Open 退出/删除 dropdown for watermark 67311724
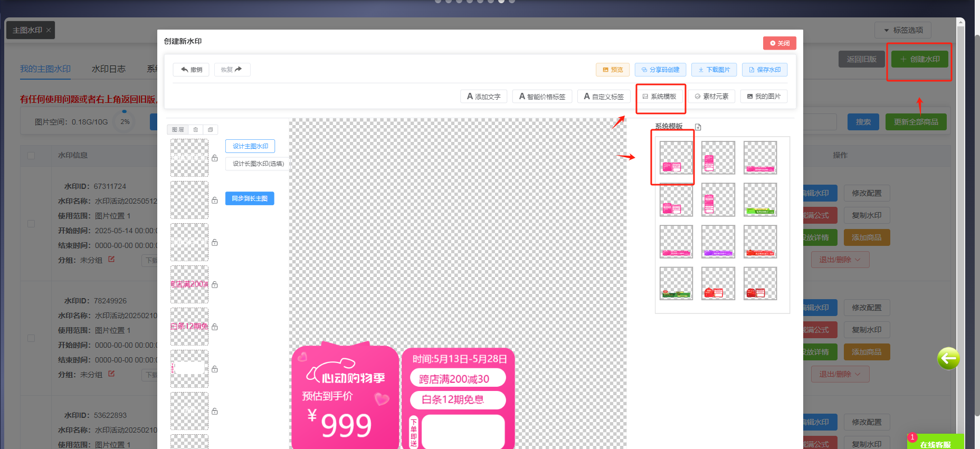This screenshot has height=449, width=980. pyautogui.click(x=840, y=260)
